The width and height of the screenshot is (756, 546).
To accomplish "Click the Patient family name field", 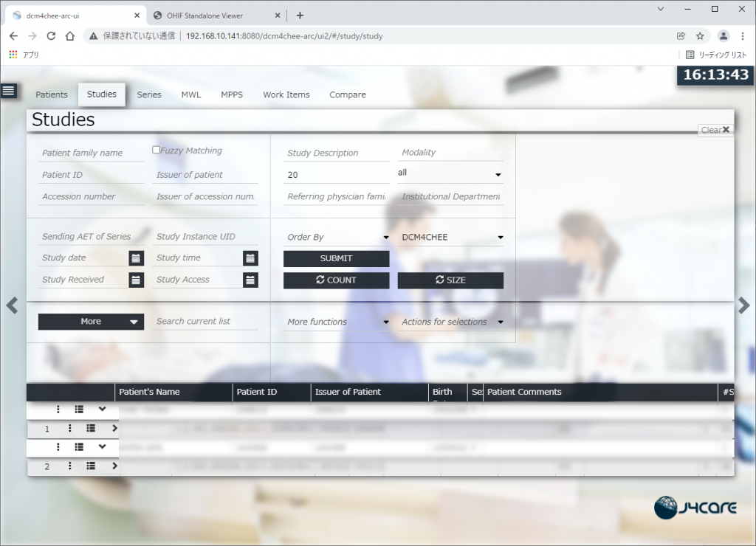I will [92, 153].
